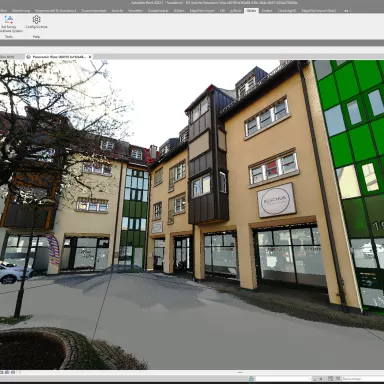Open the workset dropdown in status bar
This screenshot has height=384, width=384.
284,379
